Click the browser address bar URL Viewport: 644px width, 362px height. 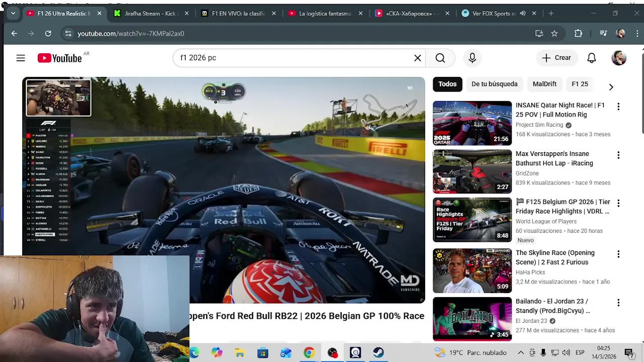pyautogui.click(x=131, y=33)
